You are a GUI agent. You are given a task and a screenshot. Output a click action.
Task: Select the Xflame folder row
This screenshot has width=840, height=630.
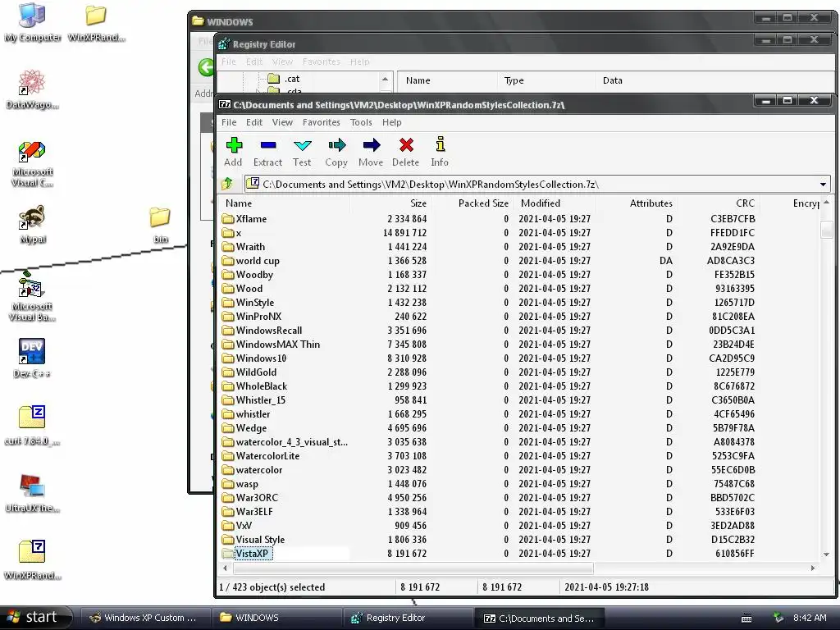click(519, 218)
